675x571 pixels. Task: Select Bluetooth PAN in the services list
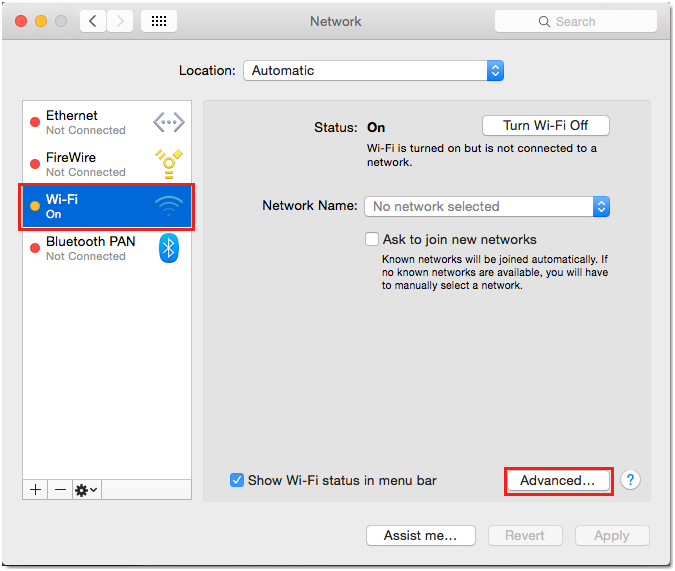click(x=90, y=248)
